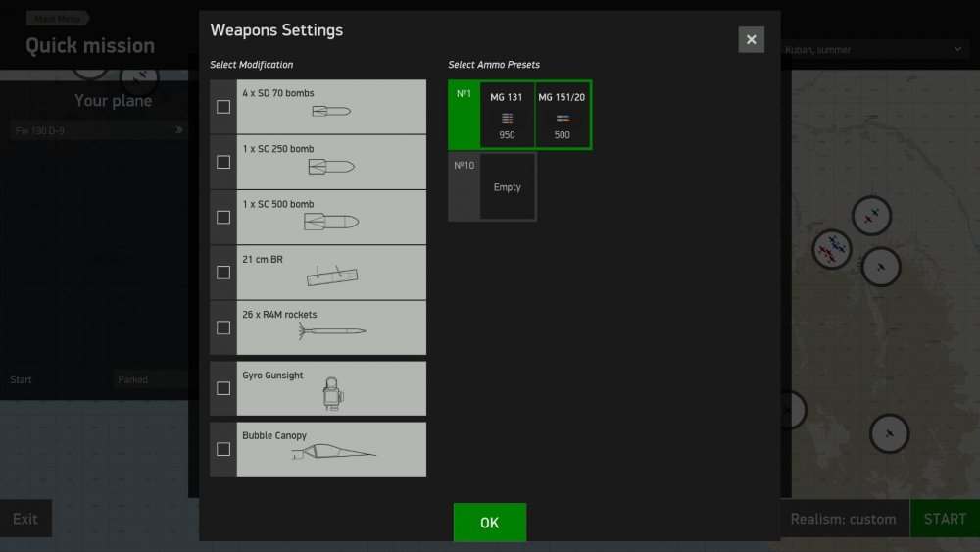
Task: Click the MG 151/20 ammo belt icon
Action: [563, 119]
